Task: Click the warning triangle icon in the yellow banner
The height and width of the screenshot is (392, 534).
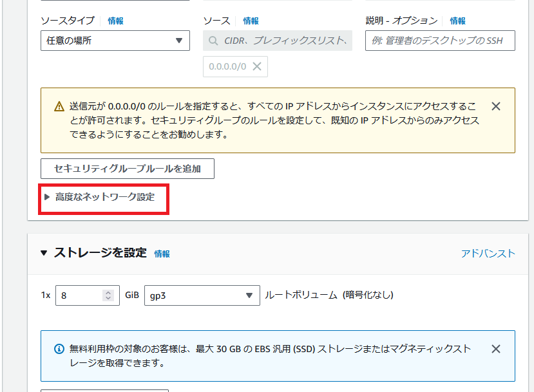Action: (x=59, y=106)
